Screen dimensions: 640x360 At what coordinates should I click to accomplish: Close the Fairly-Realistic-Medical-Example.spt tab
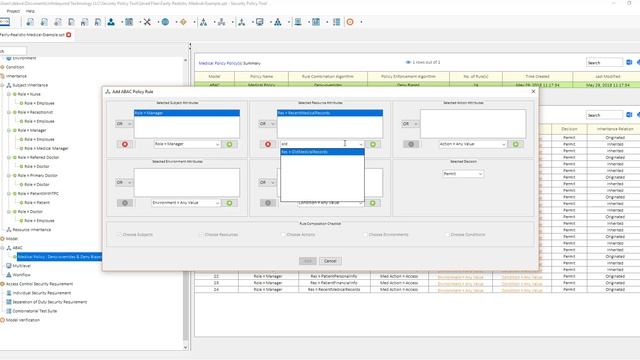tap(69, 35)
